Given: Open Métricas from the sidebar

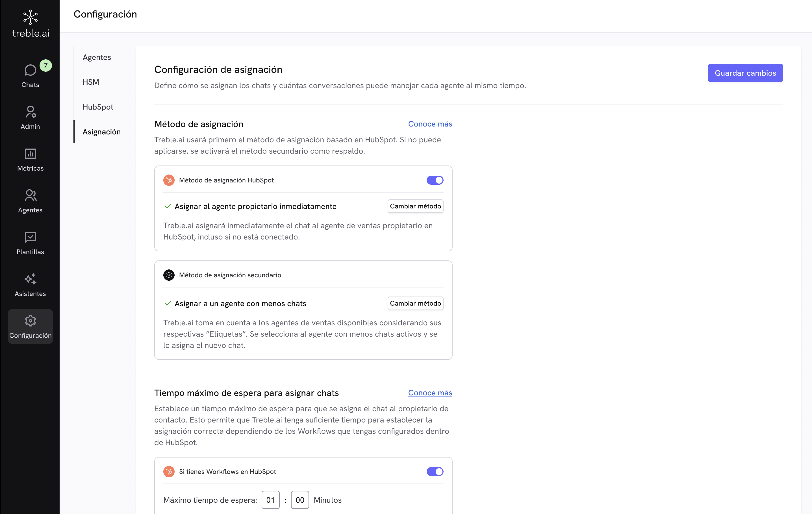Looking at the screenshot, I should 30,158.
